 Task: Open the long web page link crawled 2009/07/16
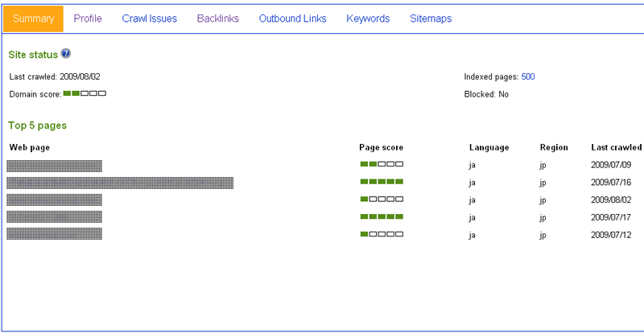tap(120, 183)
